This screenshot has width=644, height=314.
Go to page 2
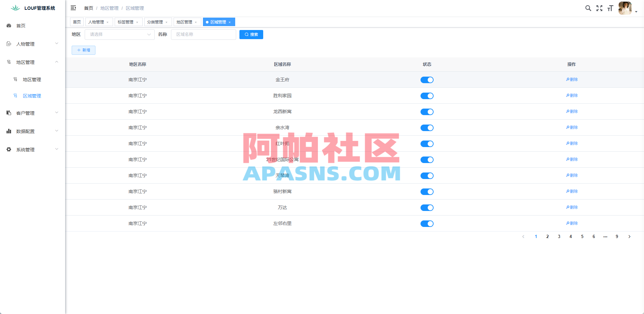[548, 237]
